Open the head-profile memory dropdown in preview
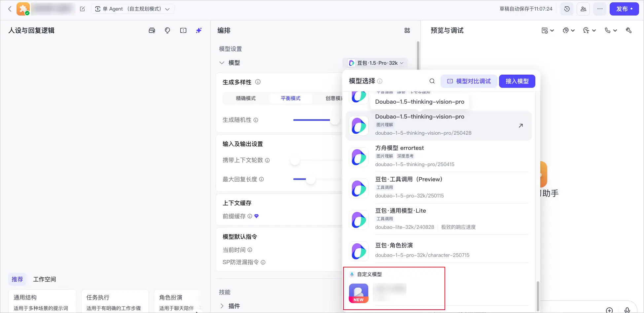The height and width of the screenshot is (313, 644). point(569,30)
